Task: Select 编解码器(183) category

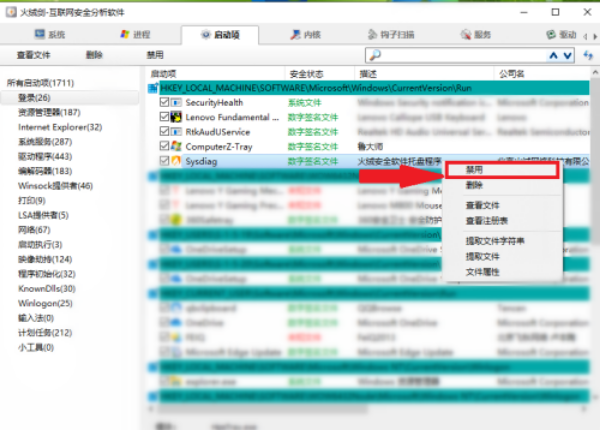Action: (x=45, y=171)
